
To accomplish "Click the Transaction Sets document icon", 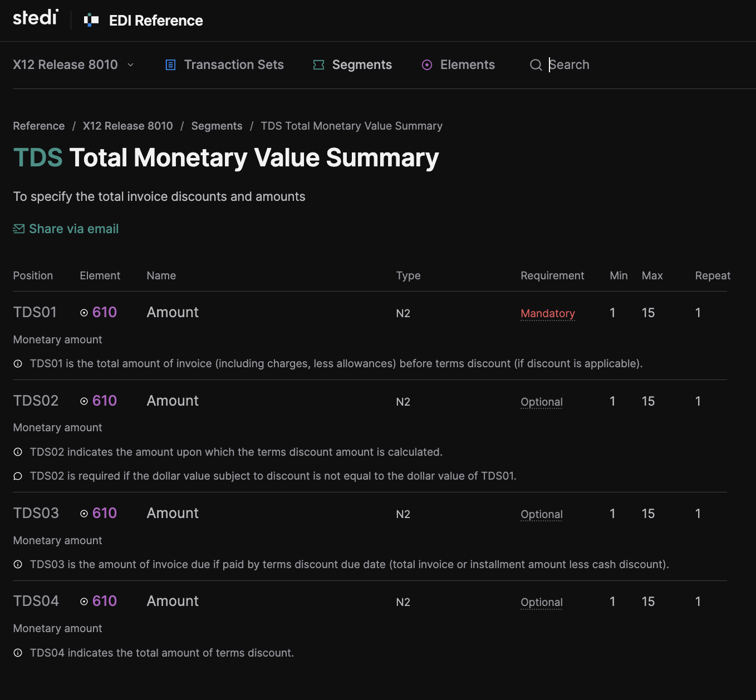I will click(170, 65).
